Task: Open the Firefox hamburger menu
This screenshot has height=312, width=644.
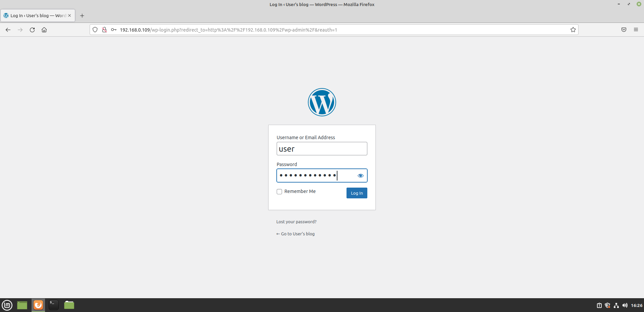Action: [x=636, y=30]
